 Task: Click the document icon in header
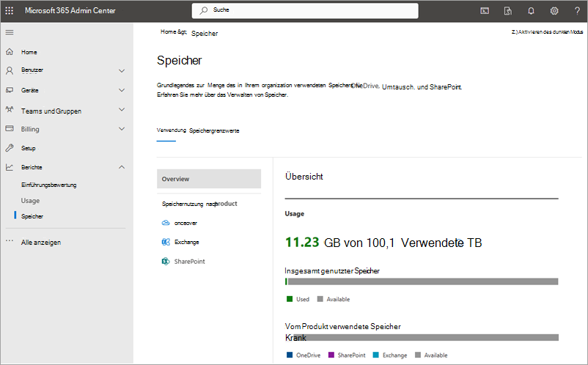click(508, 11)
